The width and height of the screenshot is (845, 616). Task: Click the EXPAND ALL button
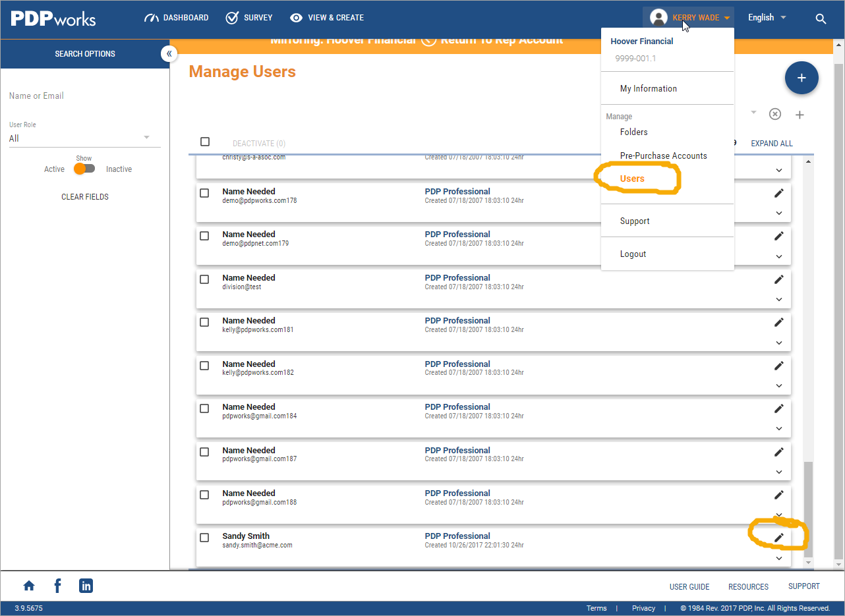pyautogui.click(x=772, y=144)
